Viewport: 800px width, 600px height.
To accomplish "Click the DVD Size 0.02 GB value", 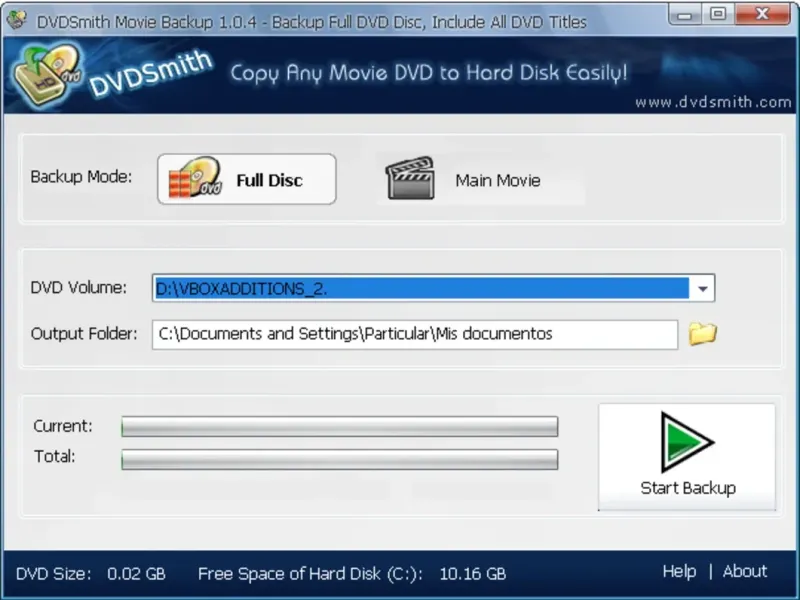I will tap(136, 574).
